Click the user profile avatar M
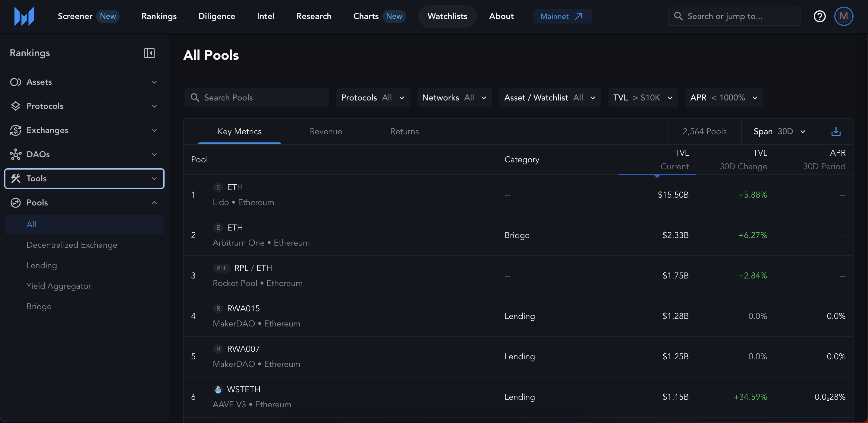 (x=843, y=16)
